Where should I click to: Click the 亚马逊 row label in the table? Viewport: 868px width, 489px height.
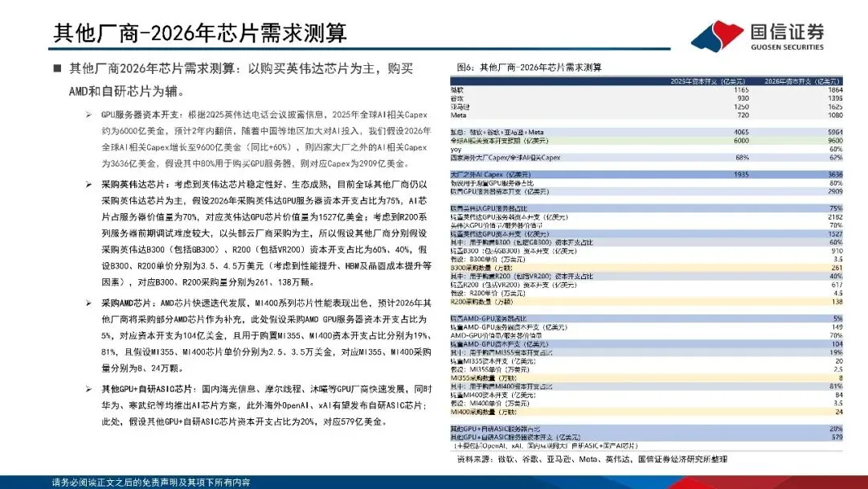[x=460, y=107]
